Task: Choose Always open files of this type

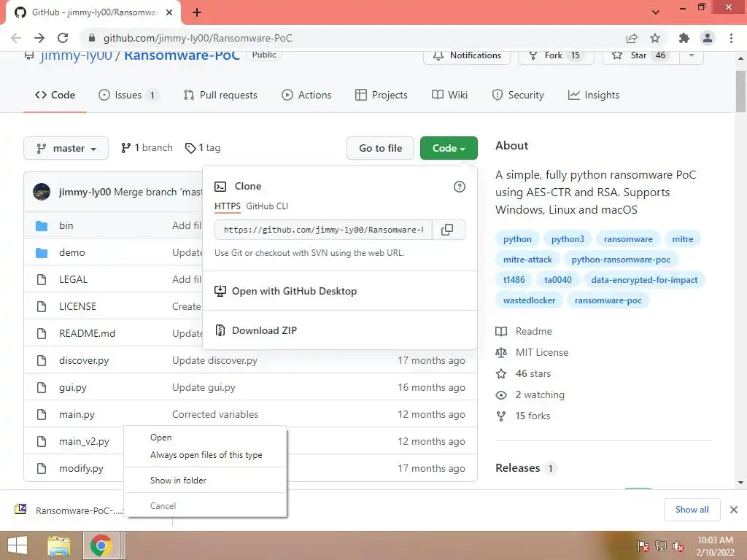Action: coord(205,455)
